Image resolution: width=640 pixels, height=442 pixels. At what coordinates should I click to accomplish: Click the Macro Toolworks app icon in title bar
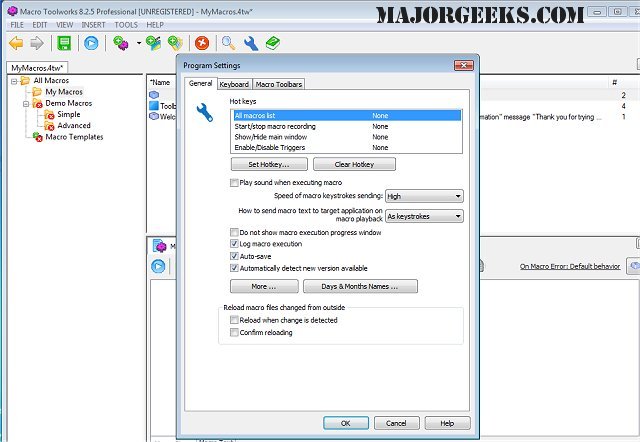[12, 11]
